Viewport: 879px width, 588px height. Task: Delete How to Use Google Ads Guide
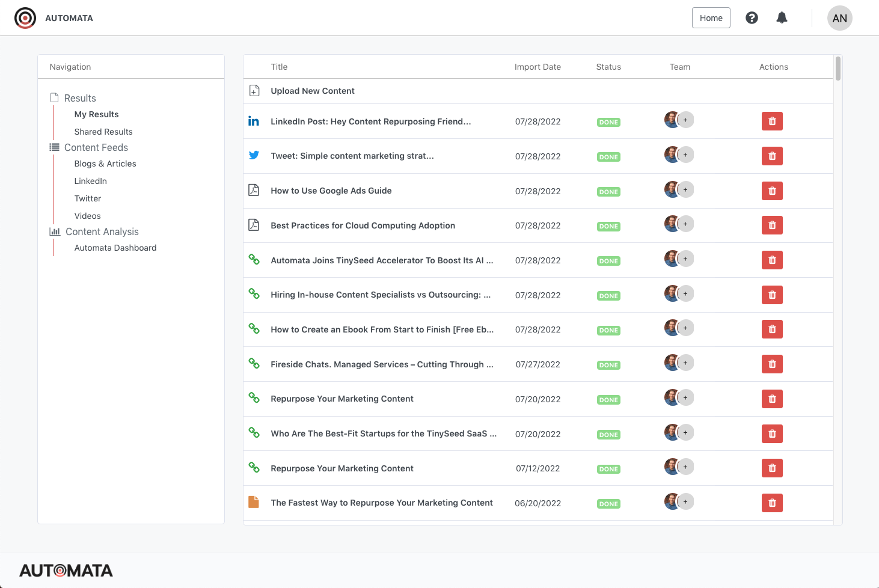tap(772, 191)
